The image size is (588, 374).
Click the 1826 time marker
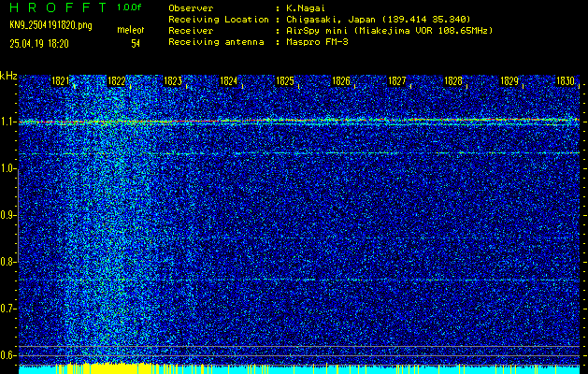[341, 81]
